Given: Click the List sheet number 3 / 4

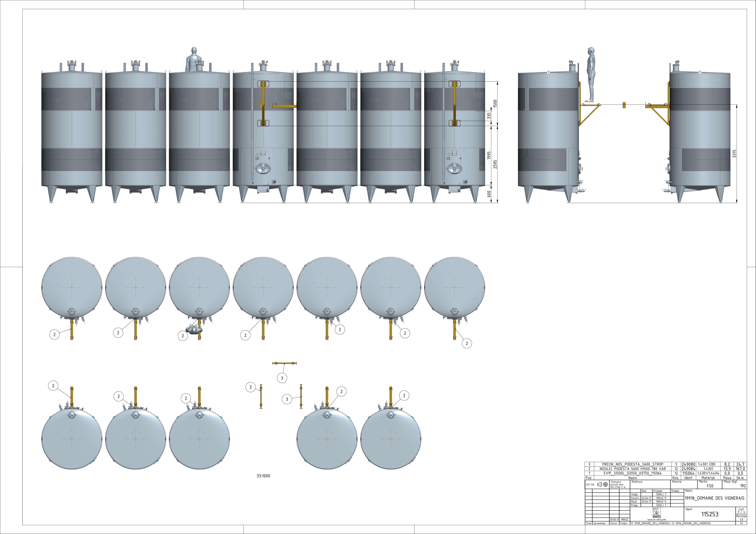Looking at the screenshot, I should (741, 512).
